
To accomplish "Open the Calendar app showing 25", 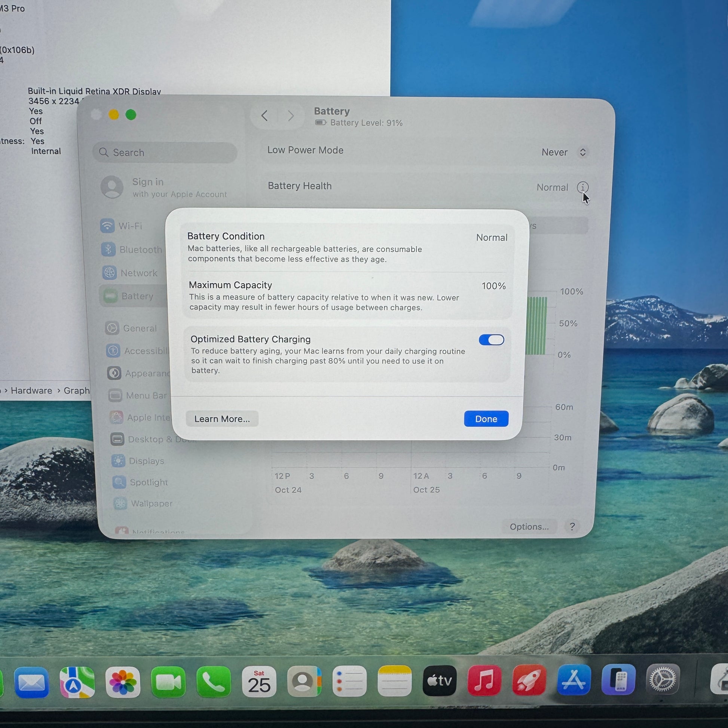I will tap(259, 681).
